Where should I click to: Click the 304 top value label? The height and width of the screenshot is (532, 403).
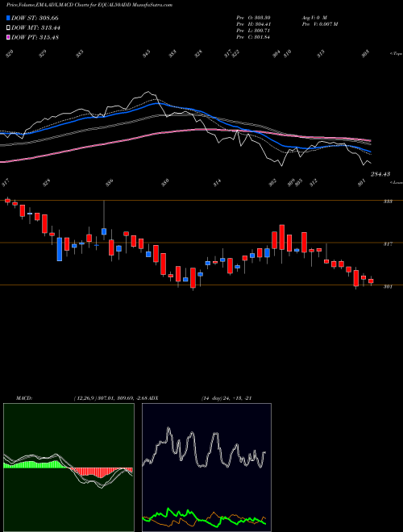pyautogui.click(x=276, y=54)
